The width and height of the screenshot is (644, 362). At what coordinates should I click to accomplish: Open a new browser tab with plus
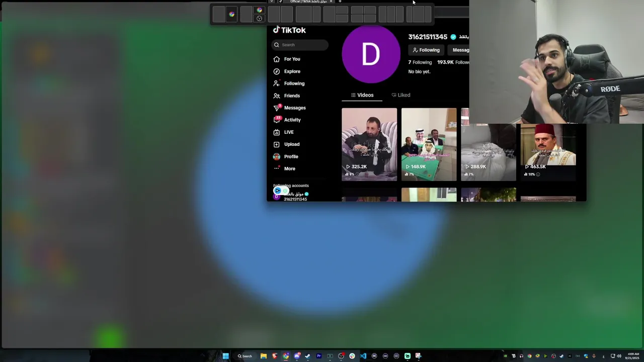tap(340, 2)
